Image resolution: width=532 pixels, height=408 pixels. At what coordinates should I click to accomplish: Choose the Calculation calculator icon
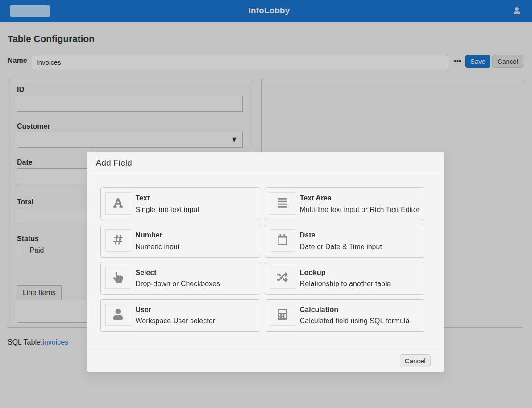[x=282, y=315]
